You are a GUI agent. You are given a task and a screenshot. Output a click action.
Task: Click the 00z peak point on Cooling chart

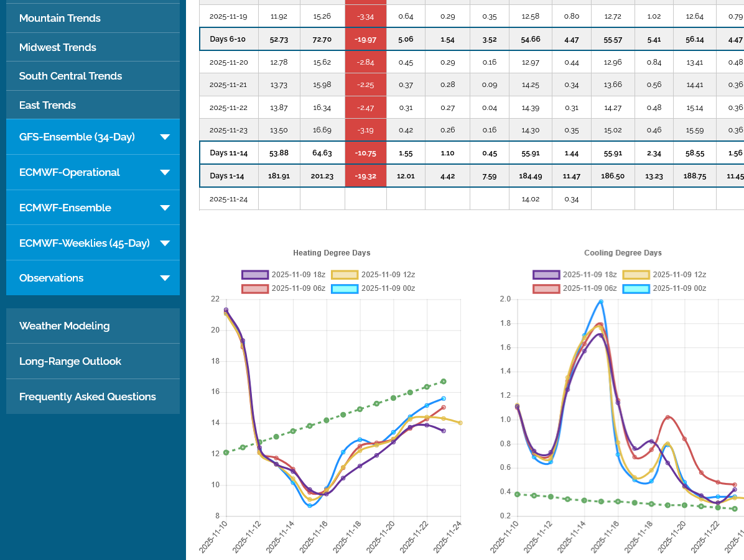pyautogui.click(x=600, y=301)
